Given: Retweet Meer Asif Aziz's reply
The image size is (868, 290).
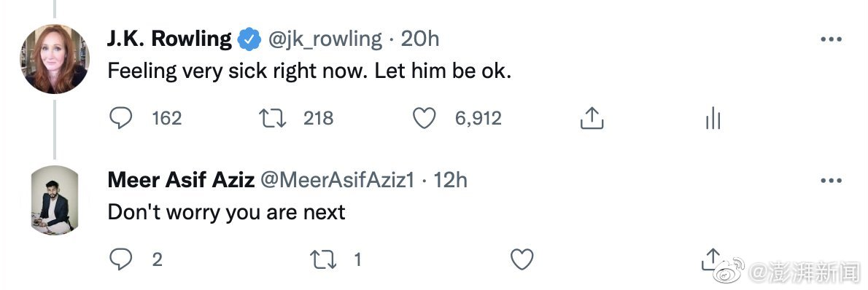Looking at the screenshot, I should [x=323, y=259].
